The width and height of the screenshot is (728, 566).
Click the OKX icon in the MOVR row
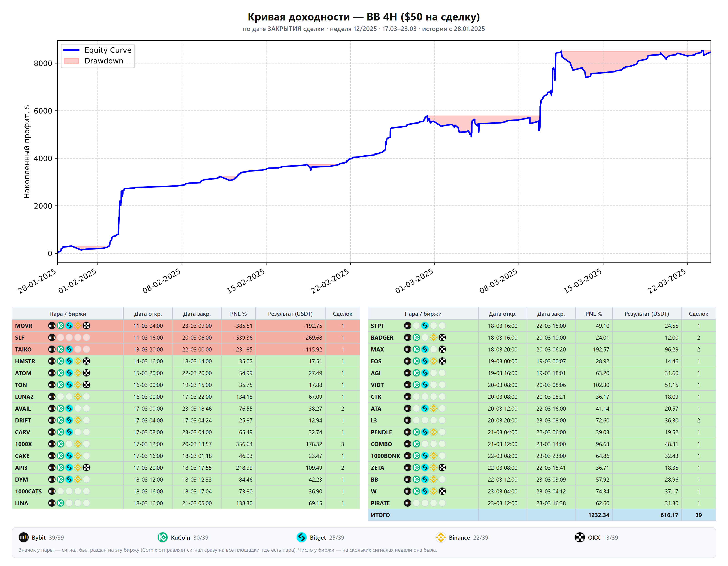(x=86, y=326)
